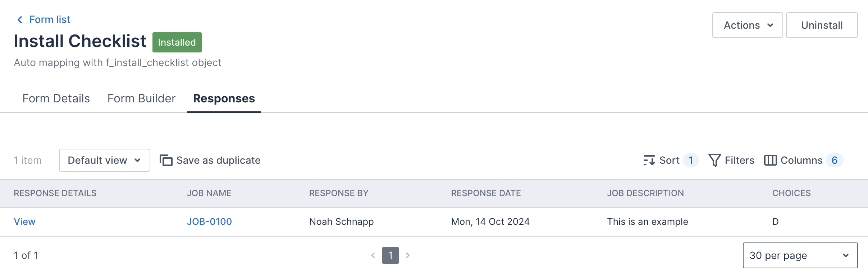Select page number 1 in pagination
This screenshot has height=273, width=868.
point(390,255)
